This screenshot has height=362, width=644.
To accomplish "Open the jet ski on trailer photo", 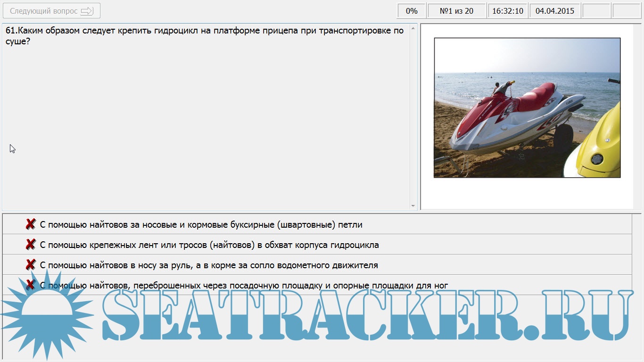I will click(527, 108).
